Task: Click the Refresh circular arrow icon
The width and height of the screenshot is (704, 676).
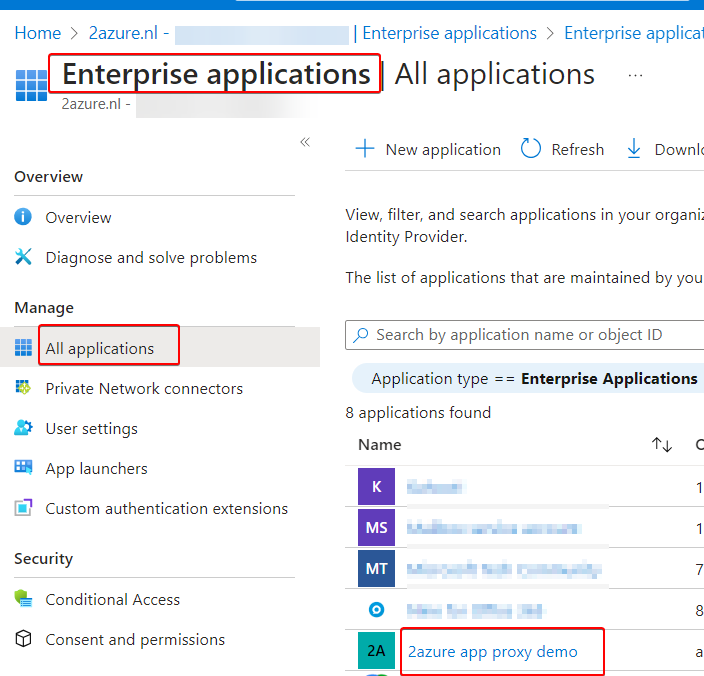Action: click(x=530, y=148)
